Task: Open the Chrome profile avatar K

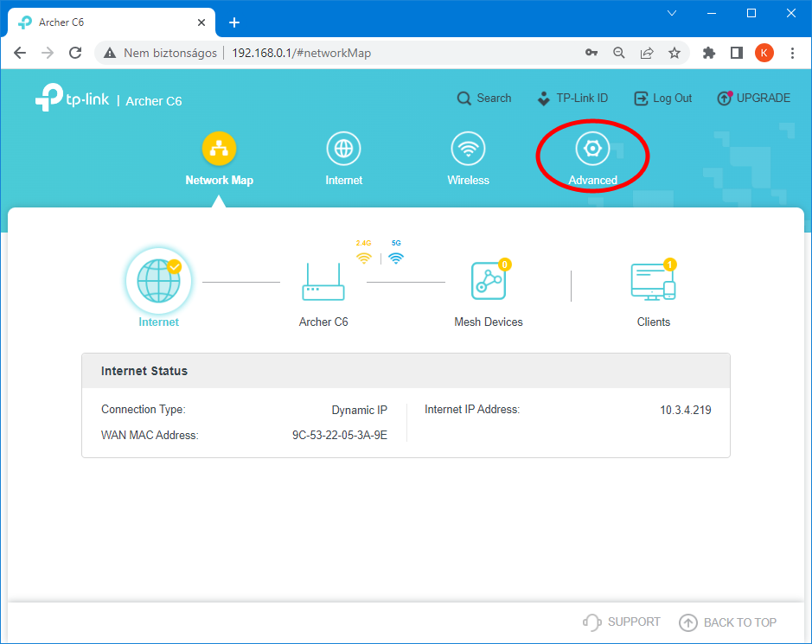Action: [x=764, y=53]
